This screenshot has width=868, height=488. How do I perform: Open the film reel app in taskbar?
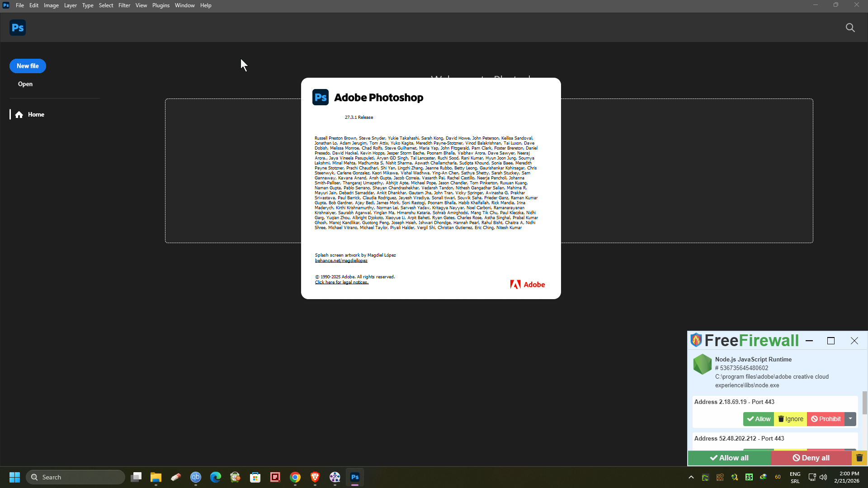pyautogui.click(x=335, y=477)
